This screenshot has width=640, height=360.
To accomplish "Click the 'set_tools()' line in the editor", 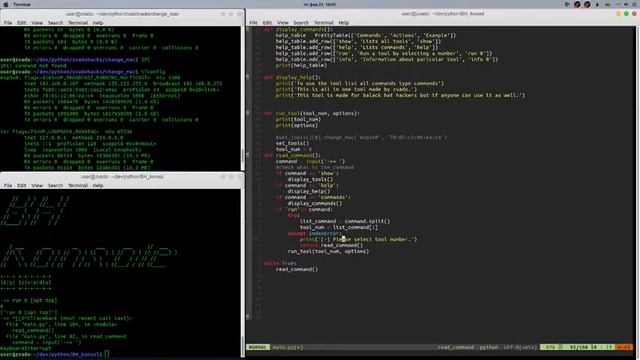I will click(x=292, y=143).
